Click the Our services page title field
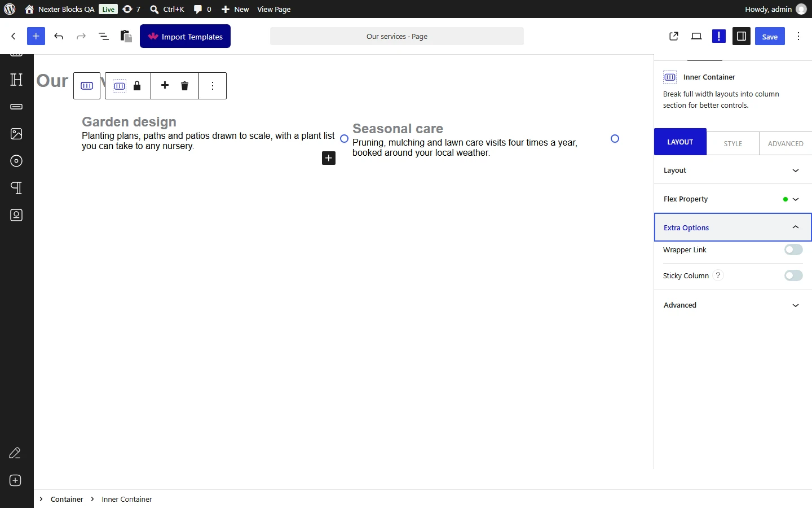The width and height of the screenshot is (812, 508). pyautogui.click(x=397, y=36)
